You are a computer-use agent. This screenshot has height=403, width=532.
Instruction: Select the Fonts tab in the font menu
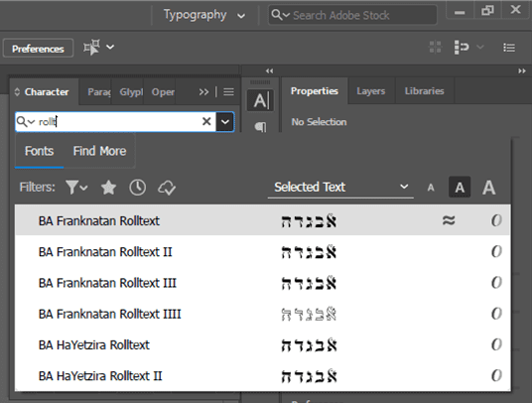39,151
